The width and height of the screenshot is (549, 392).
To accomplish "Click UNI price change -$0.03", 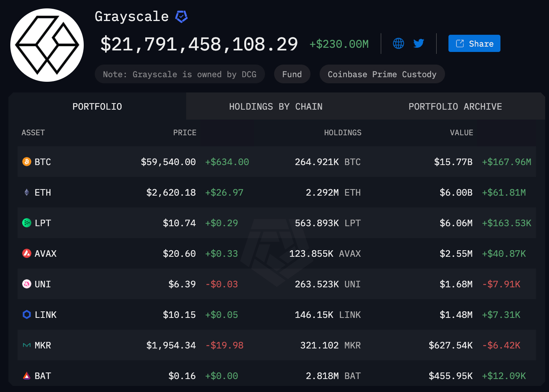I will 222,284.
